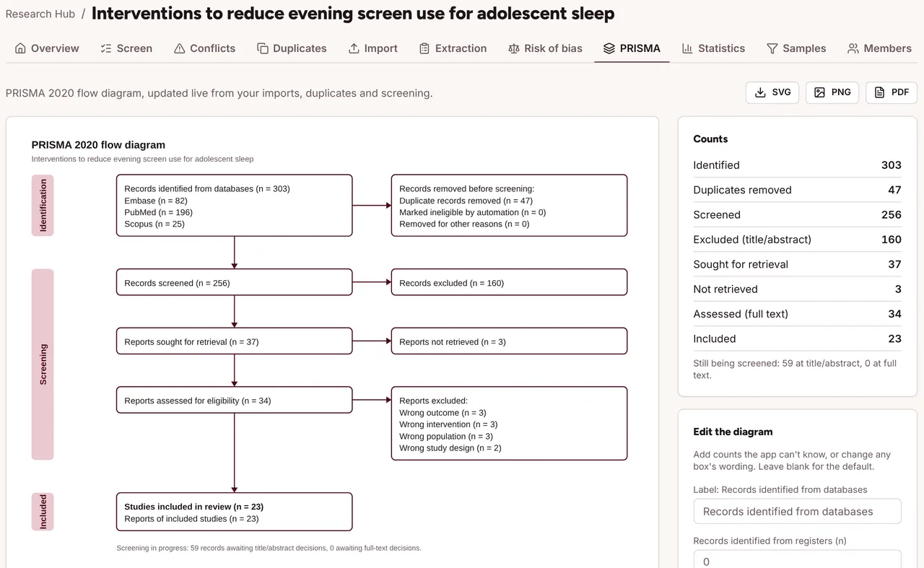View the Risk of bias tab
Viewport: 924px width, 568px height.
pos(545,48)
